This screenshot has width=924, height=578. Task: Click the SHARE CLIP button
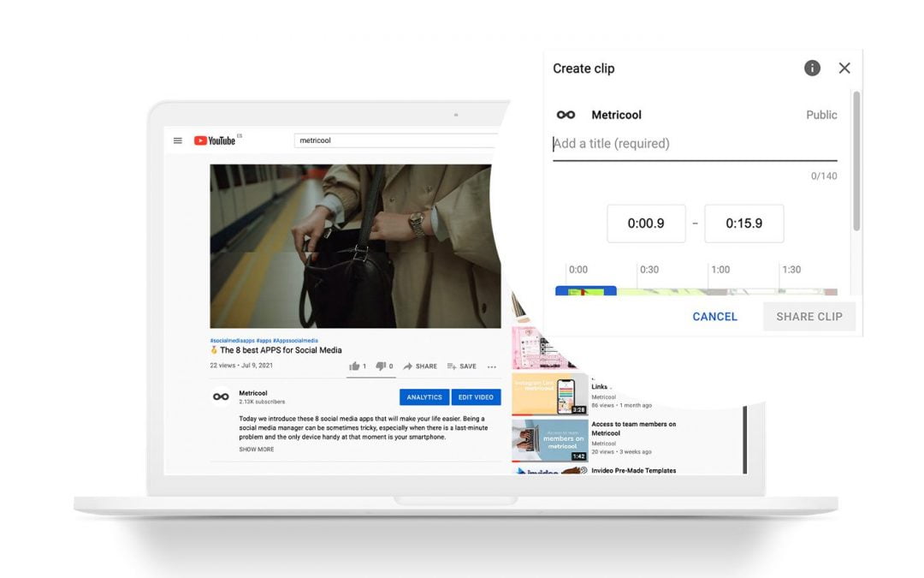[809, 317]
